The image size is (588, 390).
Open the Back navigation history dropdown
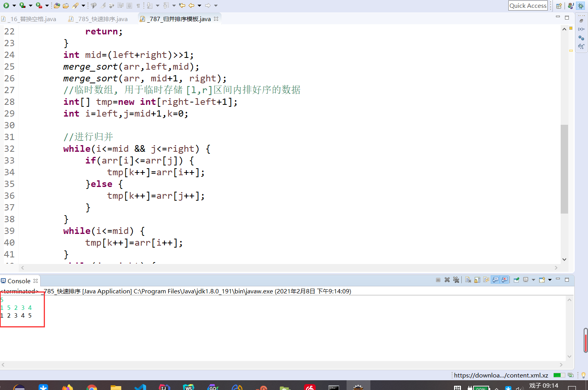coord(200,6)
